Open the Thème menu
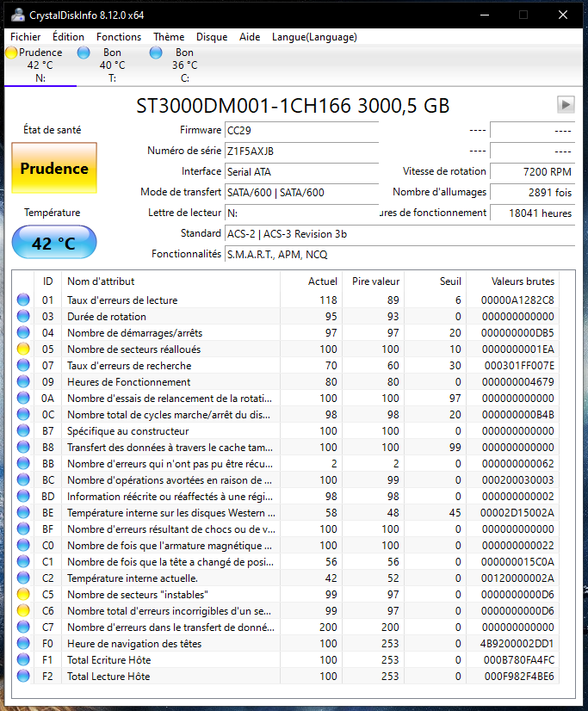 click(x=169, y=37)
